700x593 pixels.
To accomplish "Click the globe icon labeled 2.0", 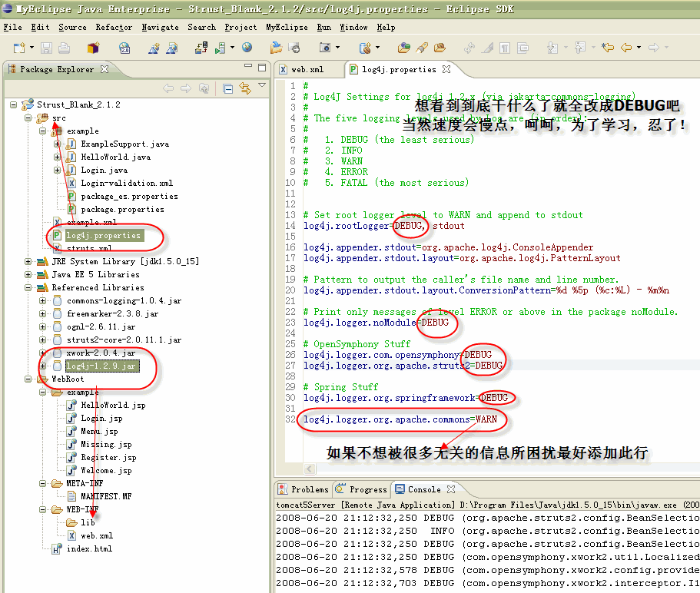I will click(x=124, y=48).
